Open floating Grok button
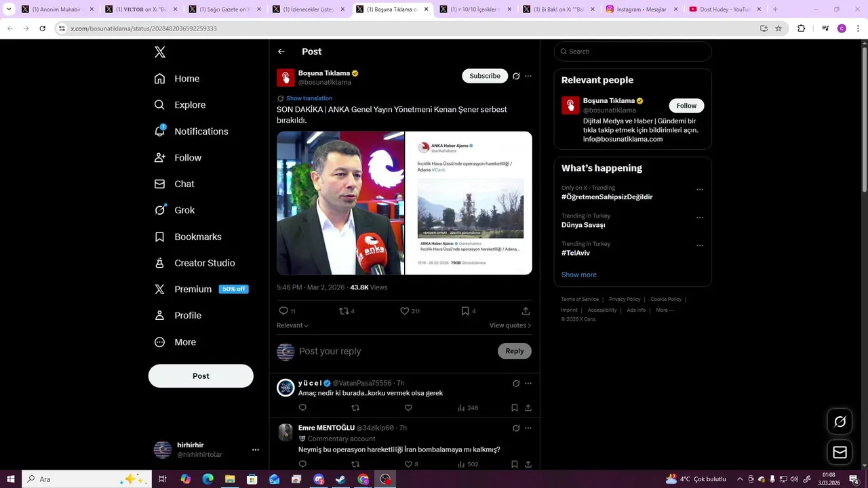This screenshot has height=488, width=868. point(840,422)
